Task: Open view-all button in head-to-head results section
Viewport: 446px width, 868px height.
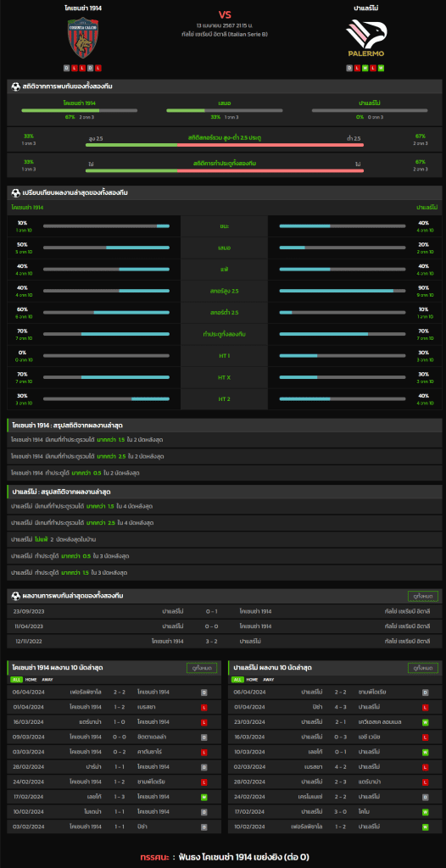Action: pos(423,596)
